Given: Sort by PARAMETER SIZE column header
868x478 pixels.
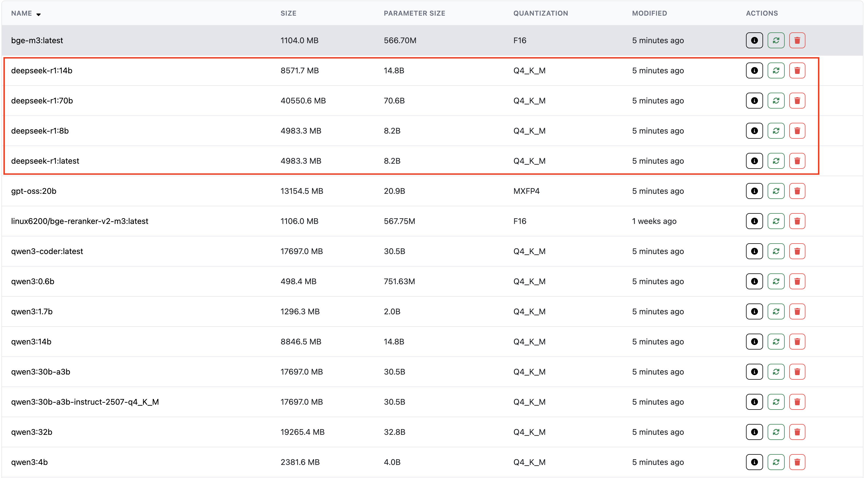Looking at the screenshot, I should [414, 13].
